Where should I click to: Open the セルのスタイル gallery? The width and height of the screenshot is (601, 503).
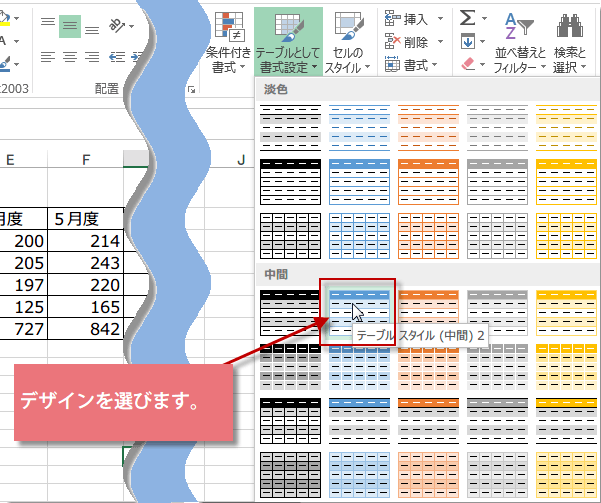348,42
